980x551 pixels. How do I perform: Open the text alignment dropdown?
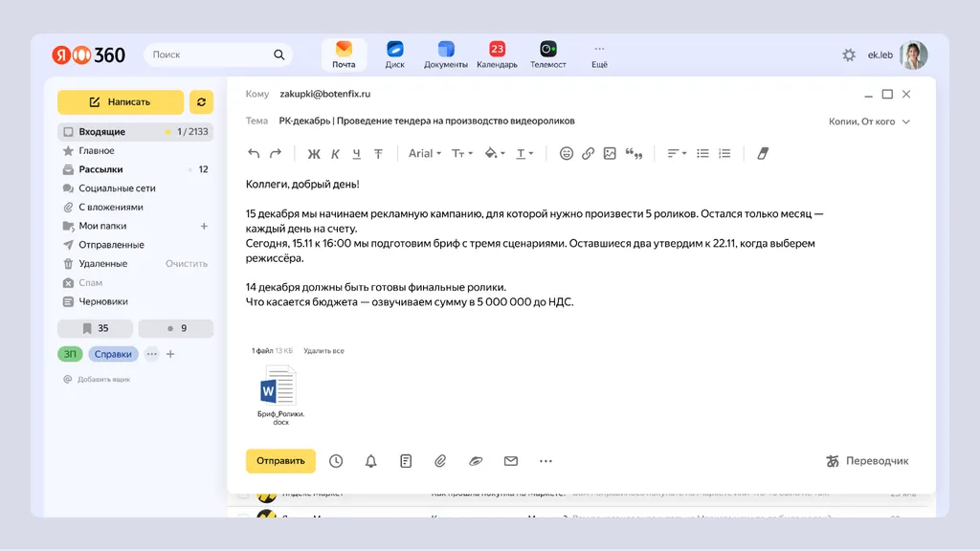[x=677, y=153]
